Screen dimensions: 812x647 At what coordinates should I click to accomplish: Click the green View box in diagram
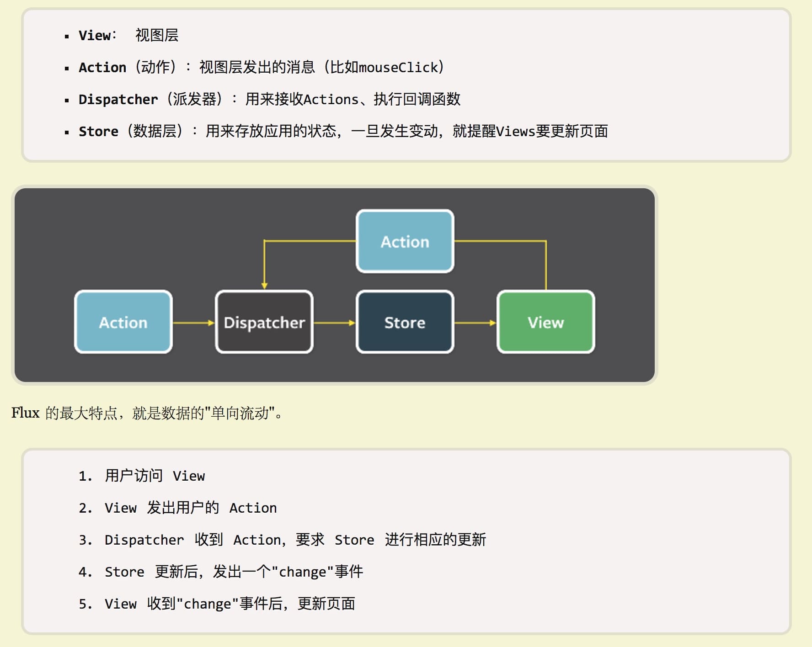click(545, 322)
